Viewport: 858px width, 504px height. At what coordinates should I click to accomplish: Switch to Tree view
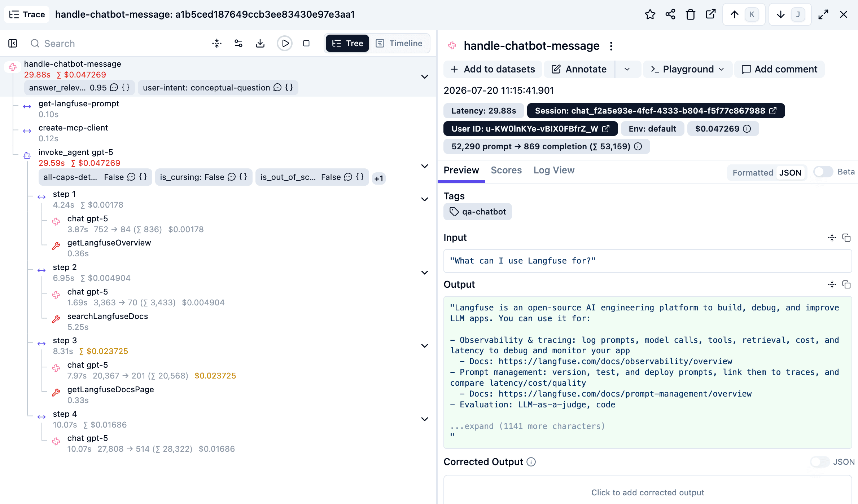(x=347, y=43)
